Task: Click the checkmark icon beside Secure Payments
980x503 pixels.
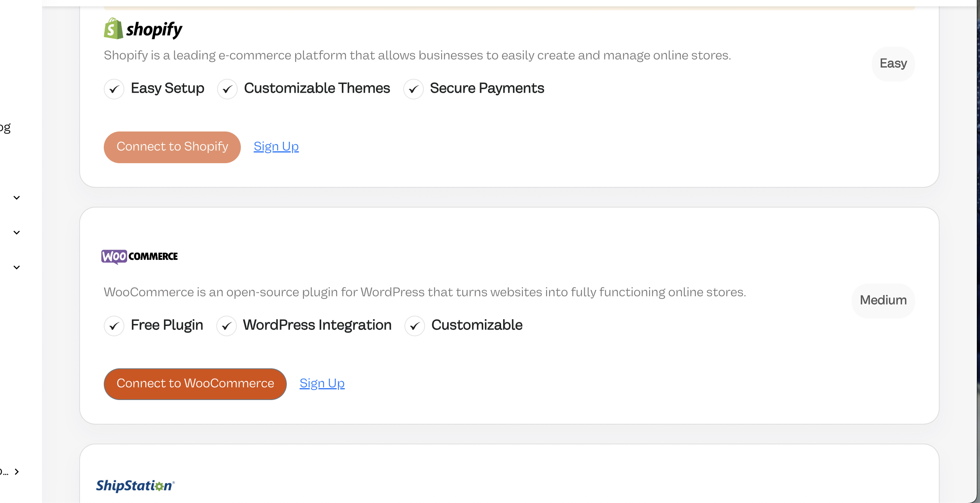Action: [x=414, y=89]
